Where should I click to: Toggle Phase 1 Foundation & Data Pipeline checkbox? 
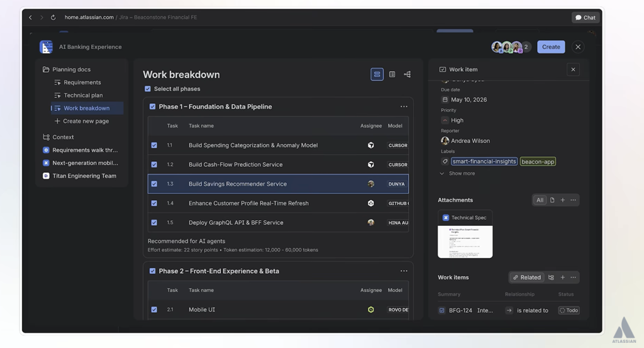152,106
